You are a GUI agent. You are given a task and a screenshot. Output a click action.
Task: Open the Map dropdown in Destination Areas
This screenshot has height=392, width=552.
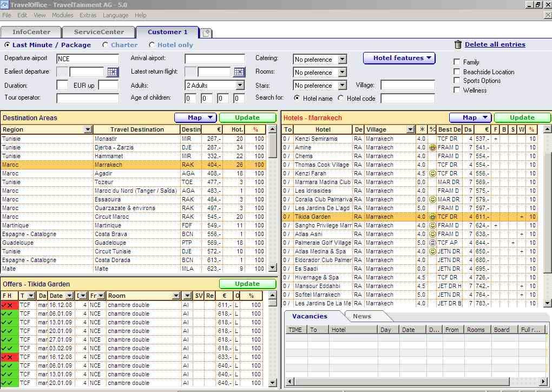pyautogui.click(x=195, y=117)
